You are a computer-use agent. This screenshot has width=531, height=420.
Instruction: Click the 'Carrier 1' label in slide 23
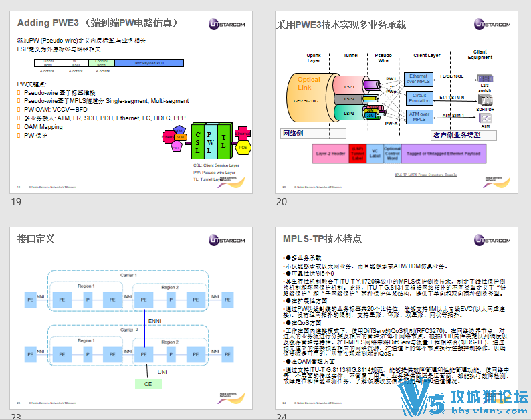(x=128, y=276)
